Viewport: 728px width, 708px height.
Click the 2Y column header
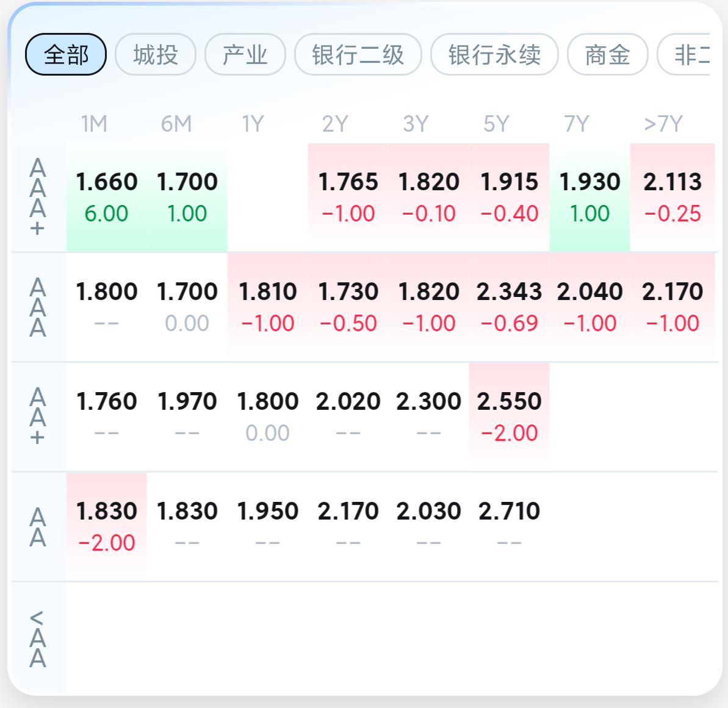point(335,124)
